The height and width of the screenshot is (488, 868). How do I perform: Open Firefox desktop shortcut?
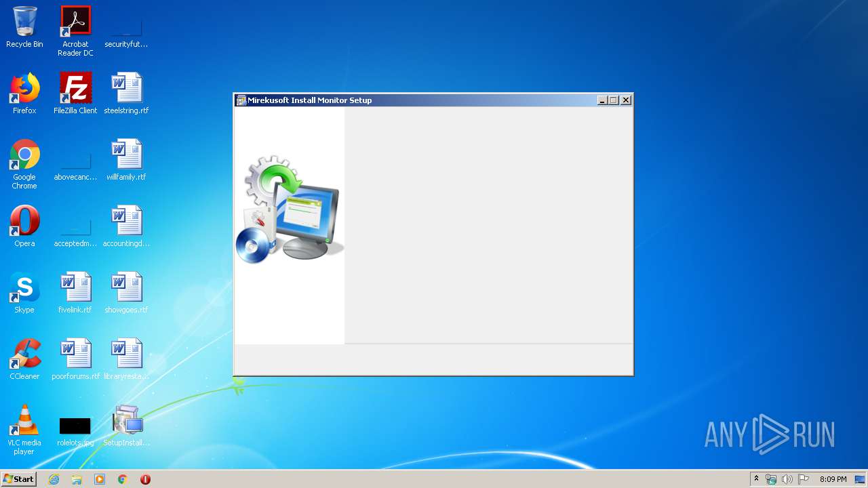click(24, 94)
